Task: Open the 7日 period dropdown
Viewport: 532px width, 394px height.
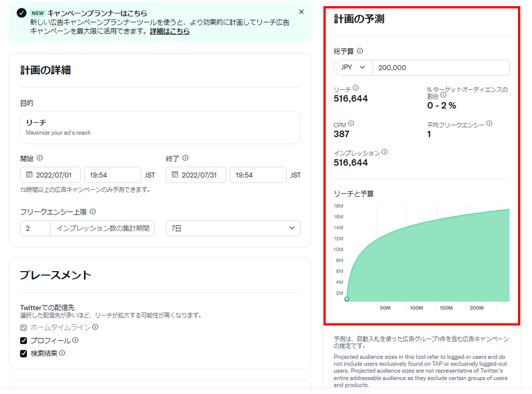Action: coord(233,228)
